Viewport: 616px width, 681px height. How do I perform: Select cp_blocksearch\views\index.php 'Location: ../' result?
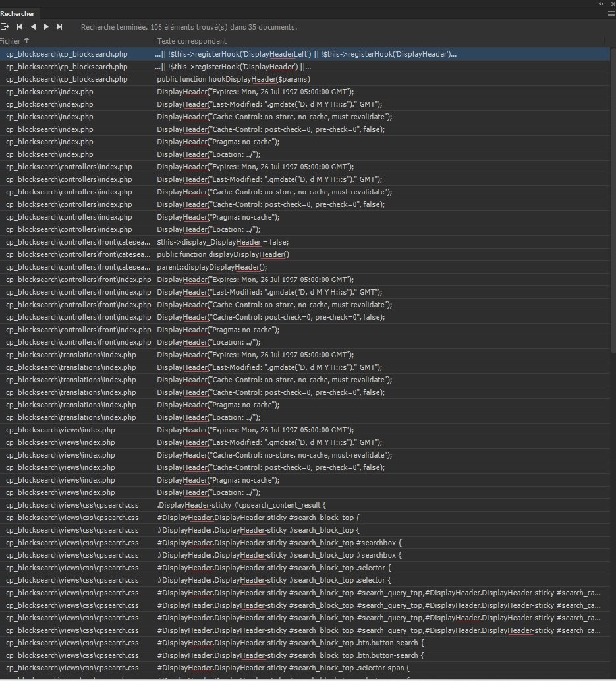point(305,493)
